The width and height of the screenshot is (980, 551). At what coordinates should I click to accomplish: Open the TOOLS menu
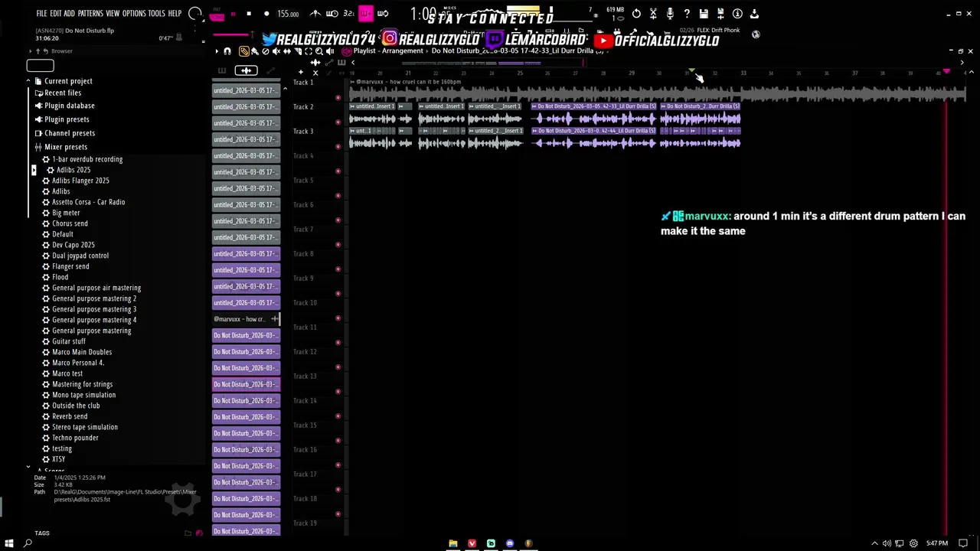[156, 14]
